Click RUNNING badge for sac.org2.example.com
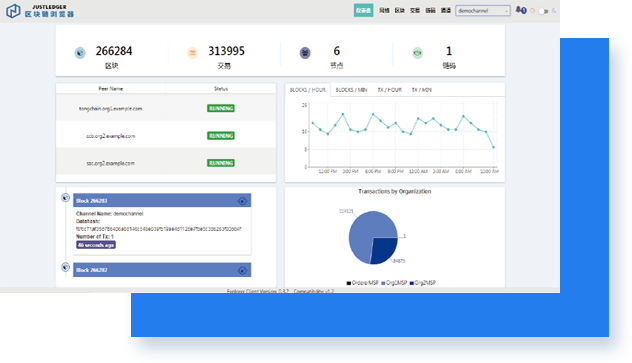 pos(221,163)
